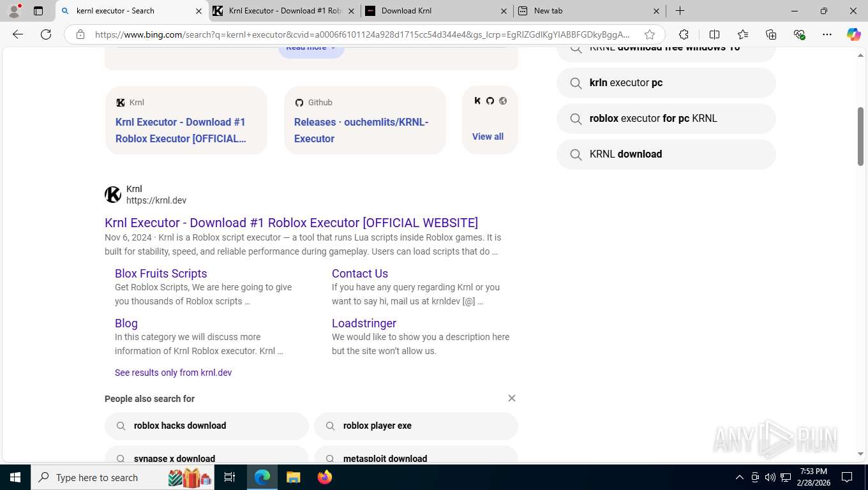Open File Explorer taskbar icon
This screenshot has width=868, height=490.
coord(293,477)
